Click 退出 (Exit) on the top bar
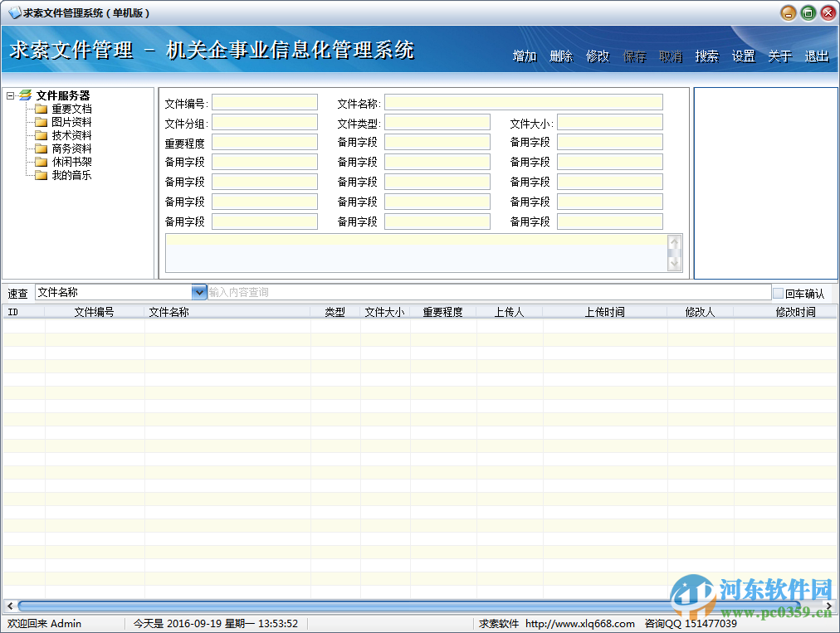Viewport: 840px width, 633px height. (x=814, y=56)
